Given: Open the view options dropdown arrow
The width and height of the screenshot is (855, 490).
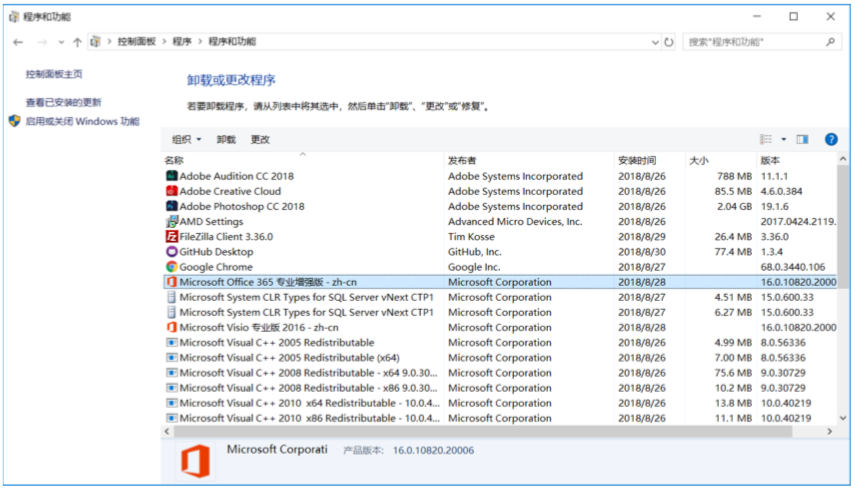Looking at the screenshot, I should coord(783,139).
